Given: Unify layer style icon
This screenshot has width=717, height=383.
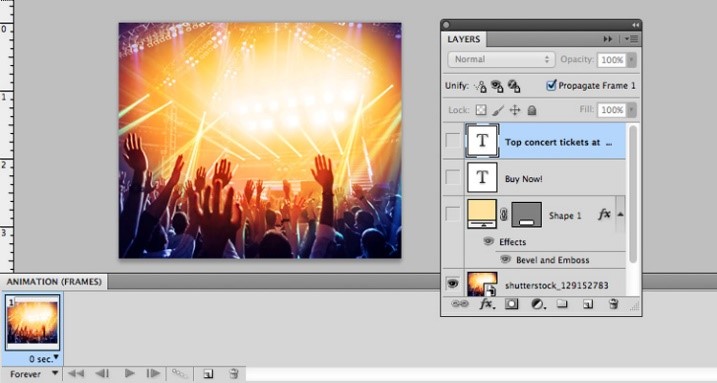Looking at the screenshot, I should tap(514, 86).
